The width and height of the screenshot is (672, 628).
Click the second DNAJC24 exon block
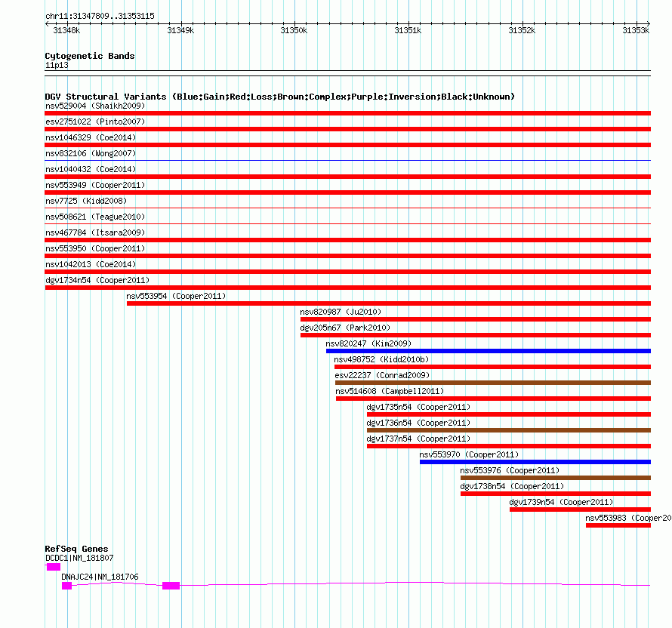coord(171,586)
